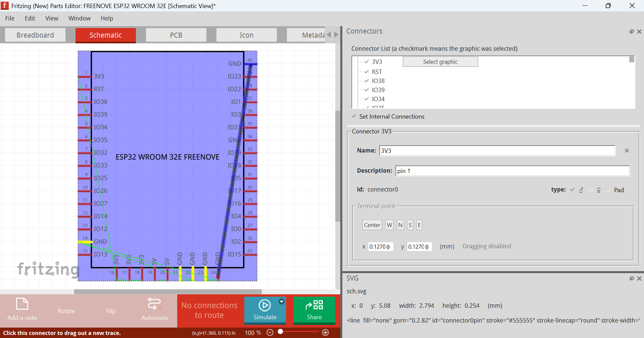The image size is (644, 338).
Task: Click the zoom in plus icon
Action: [325, 332]
